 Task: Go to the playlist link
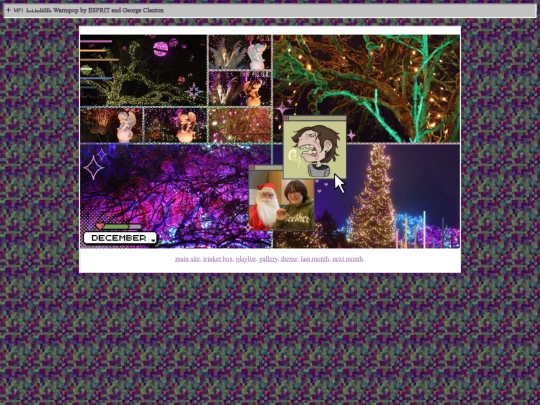tap(246, 259)
